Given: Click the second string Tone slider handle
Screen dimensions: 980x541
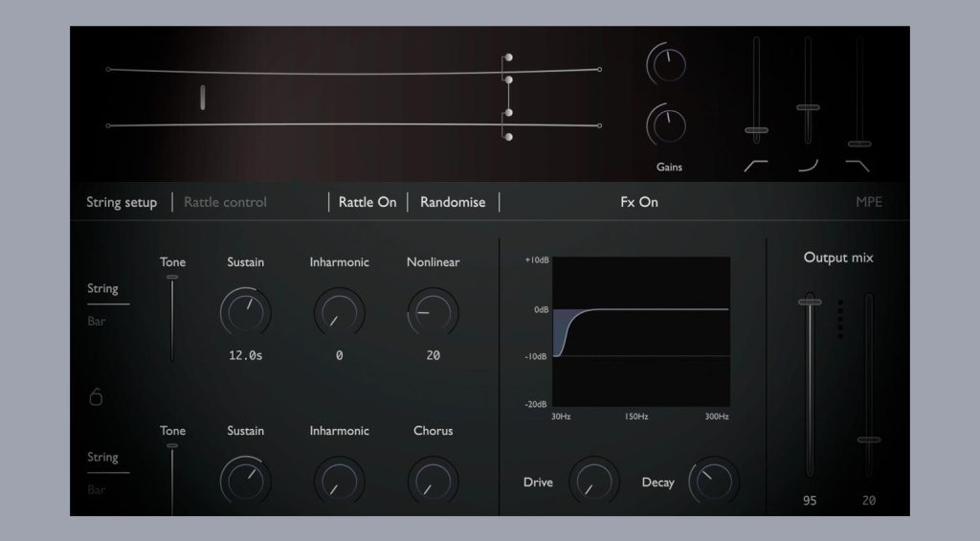Looking at the screenshot, I should pyautogui.click(x=172, y=446).
